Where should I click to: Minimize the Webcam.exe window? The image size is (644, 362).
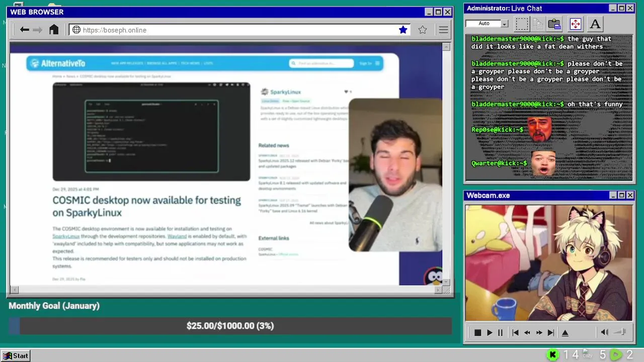point(613,195)
